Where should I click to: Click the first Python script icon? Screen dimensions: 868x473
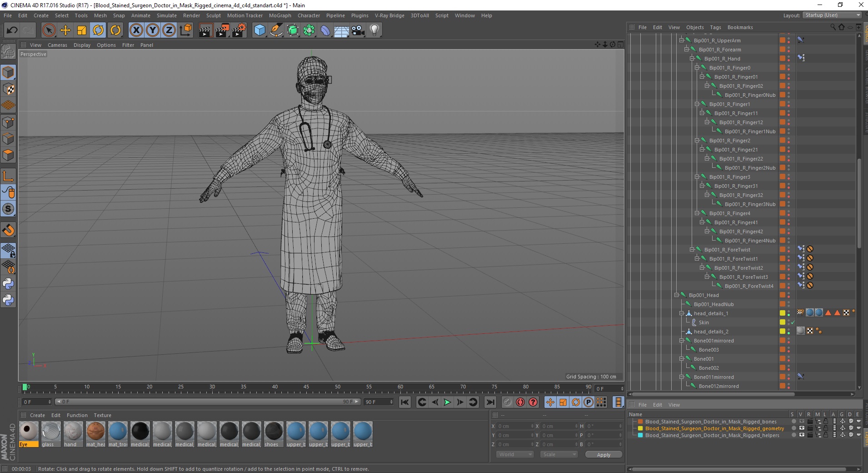pyautogui.click(x=8, y=284)
